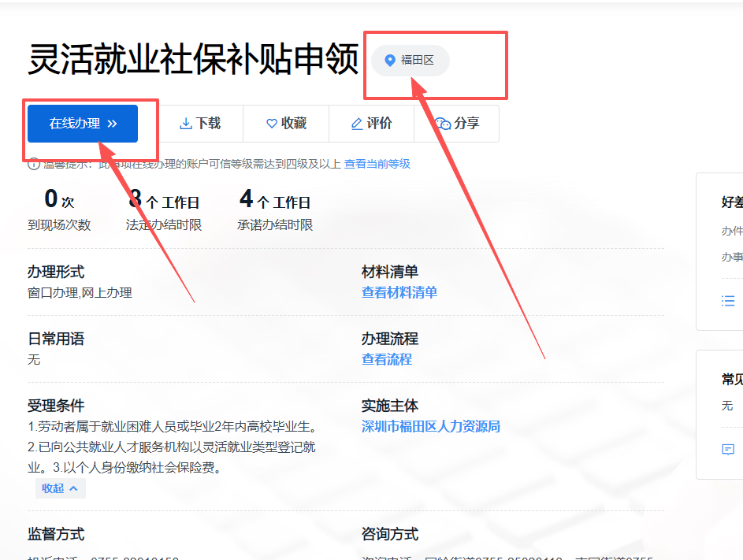
Task: Open the 查看当前等级 link
Action: [377, 164]
